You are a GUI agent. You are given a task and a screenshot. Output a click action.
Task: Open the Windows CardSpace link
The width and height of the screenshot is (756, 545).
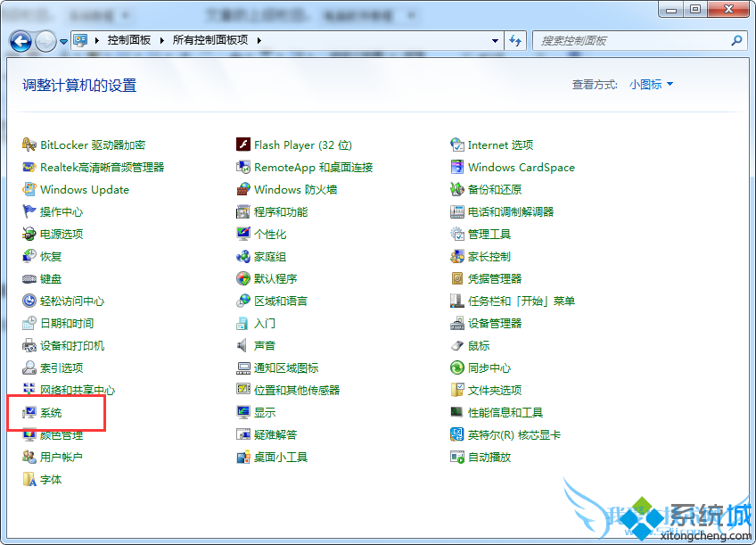(522, 168)
